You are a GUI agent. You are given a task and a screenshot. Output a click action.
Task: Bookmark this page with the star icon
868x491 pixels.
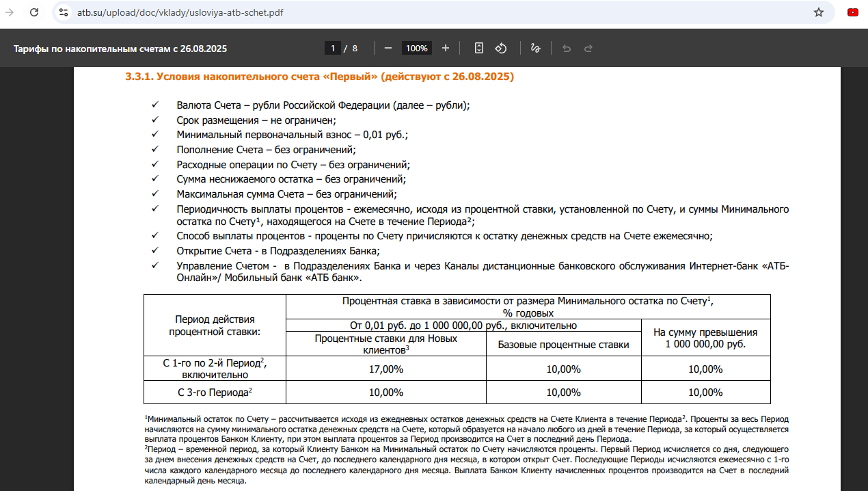pos(819,12)
